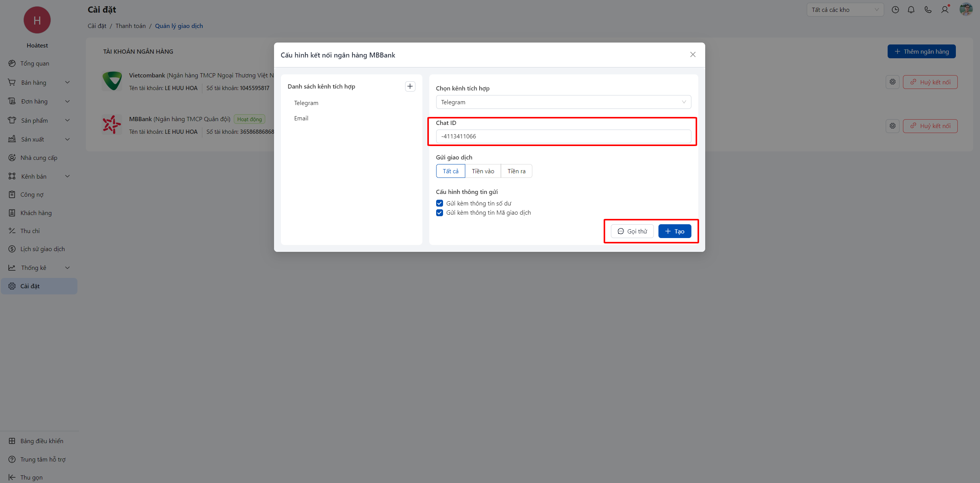Select Email in the channel list
The width and height of the screenshot is (980, 483).
click(x=301, y=118)
